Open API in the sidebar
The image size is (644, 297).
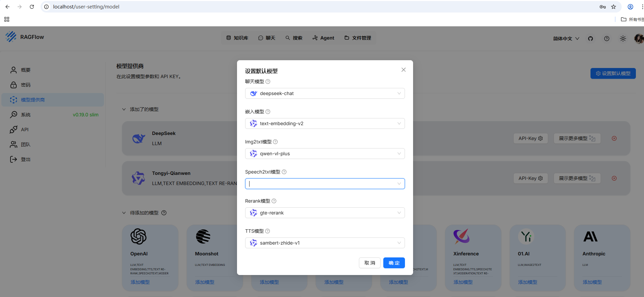click(53, 130)
